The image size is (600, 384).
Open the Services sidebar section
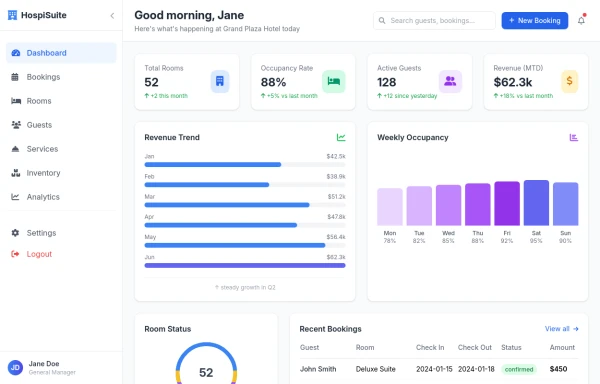[61, 149]
